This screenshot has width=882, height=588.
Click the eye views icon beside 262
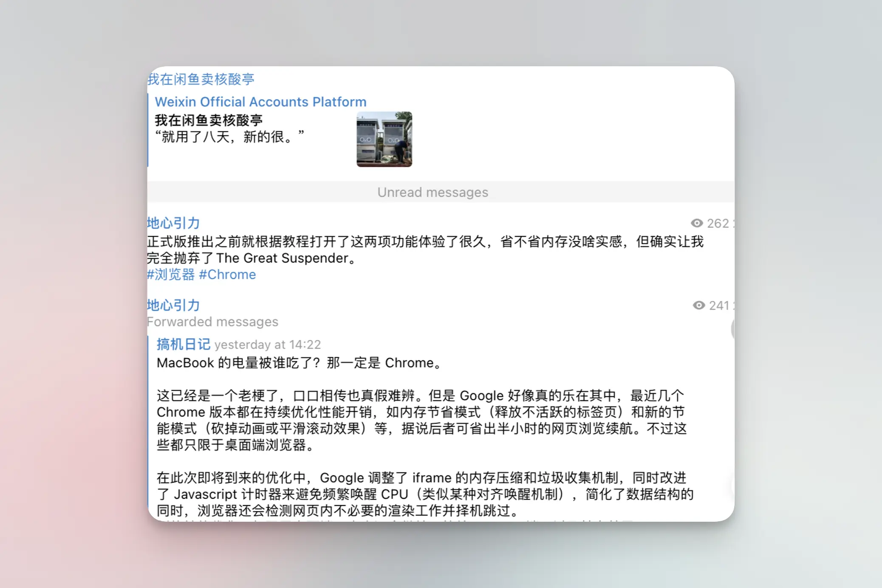pos(697,223)
